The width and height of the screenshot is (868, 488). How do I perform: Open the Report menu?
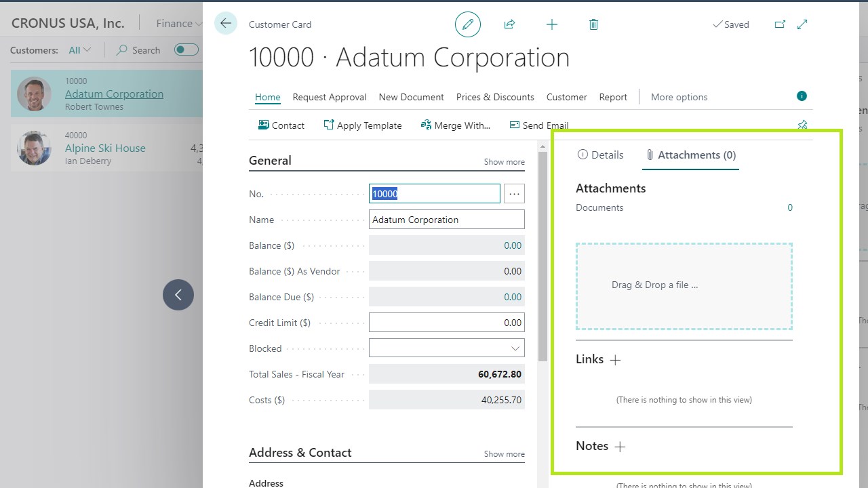[613, 97]
